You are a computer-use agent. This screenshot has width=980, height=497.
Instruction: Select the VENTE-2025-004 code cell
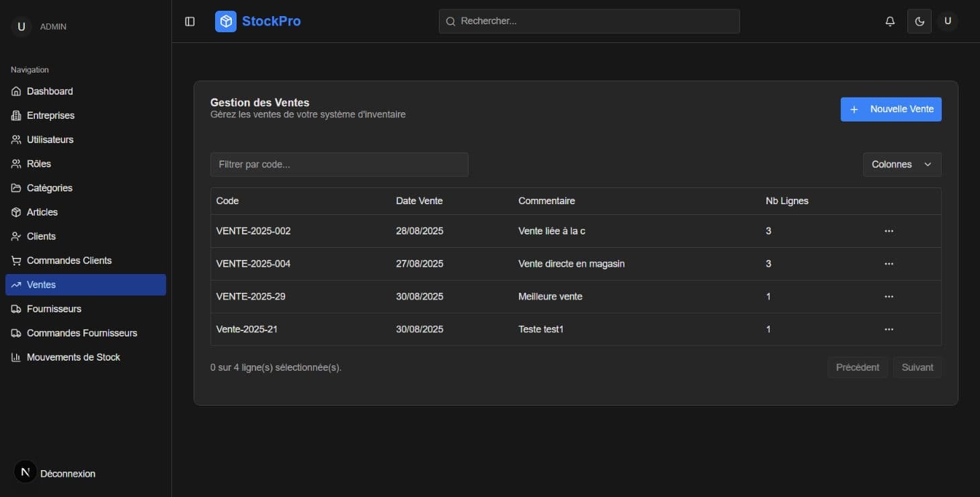[x=253, y=264]
